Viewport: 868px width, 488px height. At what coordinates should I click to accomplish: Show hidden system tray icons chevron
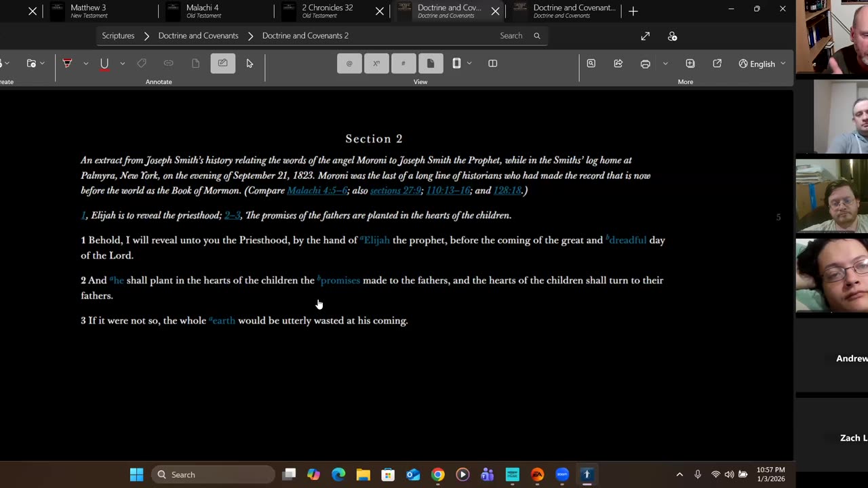click(x=679, y=474)
